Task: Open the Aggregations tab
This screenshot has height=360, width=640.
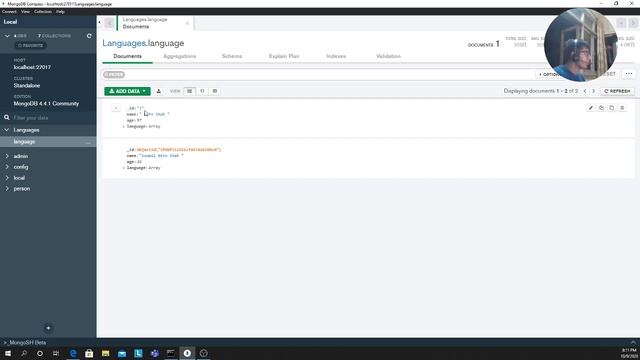Action: [x=180, y=56]
